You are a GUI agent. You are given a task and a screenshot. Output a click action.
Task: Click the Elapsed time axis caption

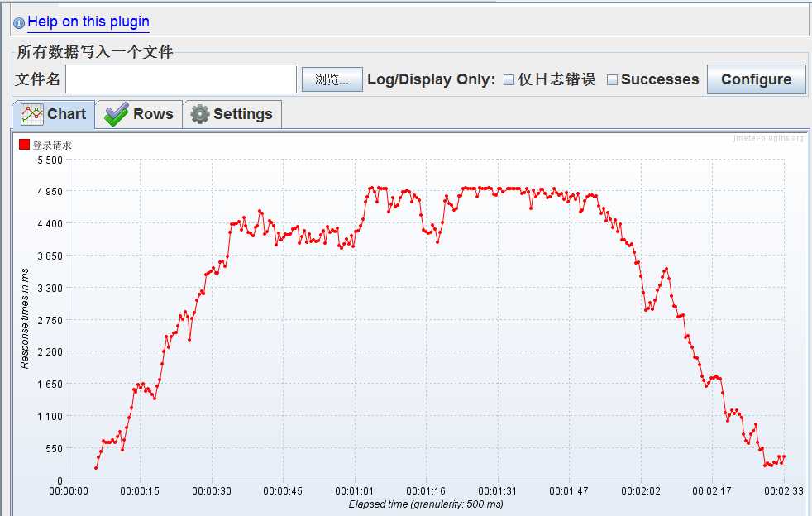[x=426, y=504]
